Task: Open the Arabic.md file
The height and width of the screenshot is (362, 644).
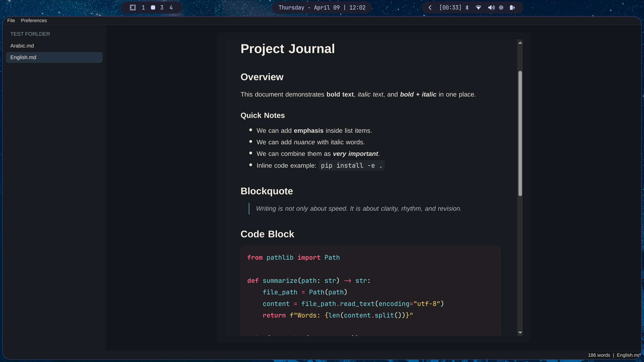Action: (22, 46)
